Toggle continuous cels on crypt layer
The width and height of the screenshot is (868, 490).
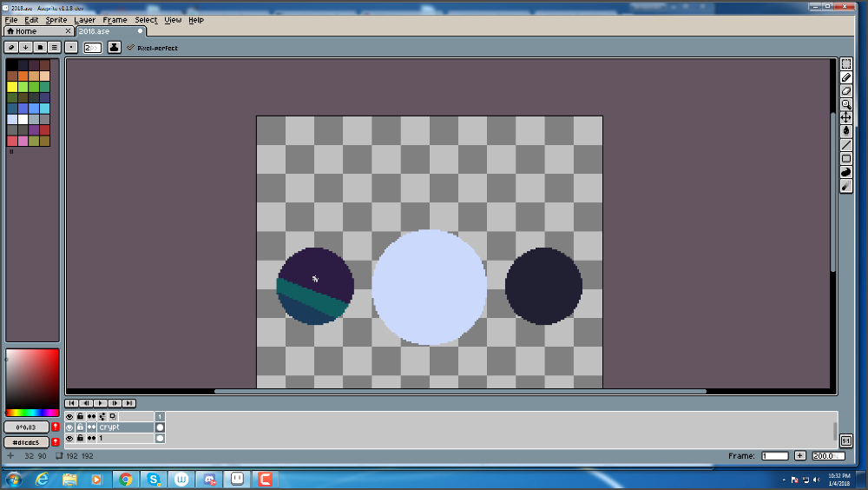coord(91,427)
